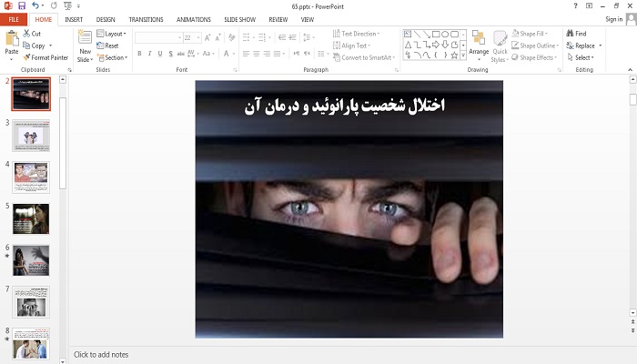
Task: Insert a New Slide icon
Action: (85, 37)
